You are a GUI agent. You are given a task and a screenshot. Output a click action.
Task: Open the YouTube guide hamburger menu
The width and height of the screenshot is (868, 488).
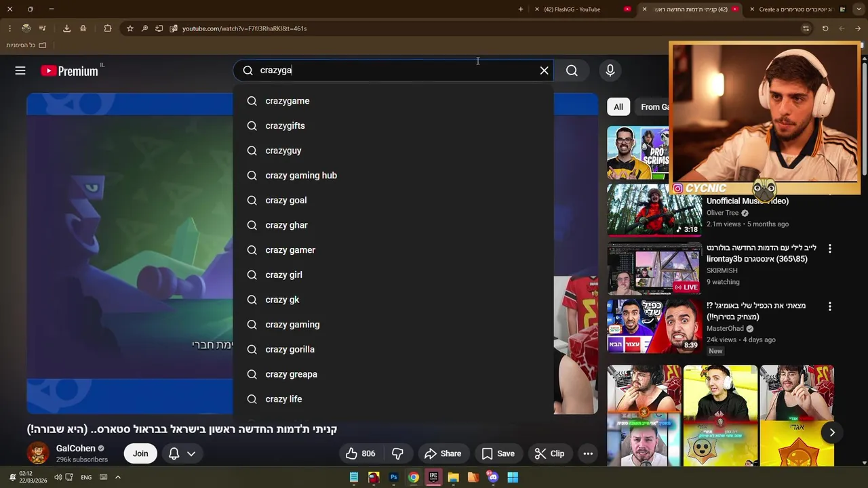point(20,70)
